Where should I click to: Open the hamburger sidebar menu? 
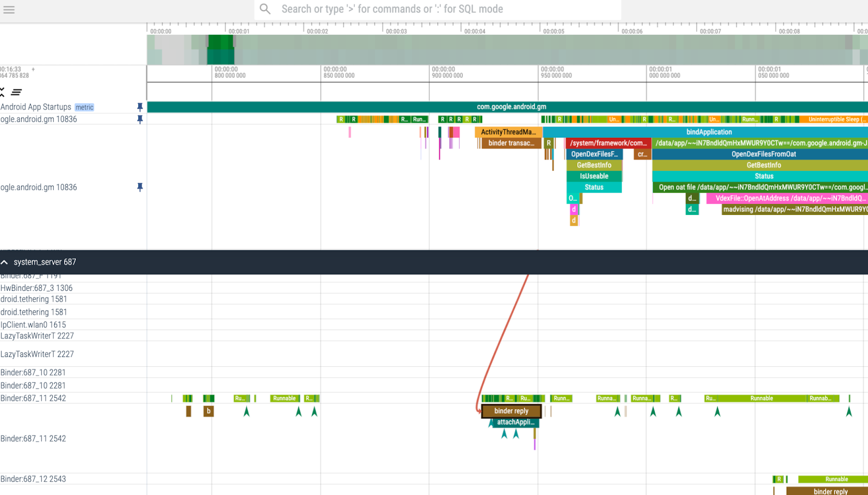coord(9,9)
